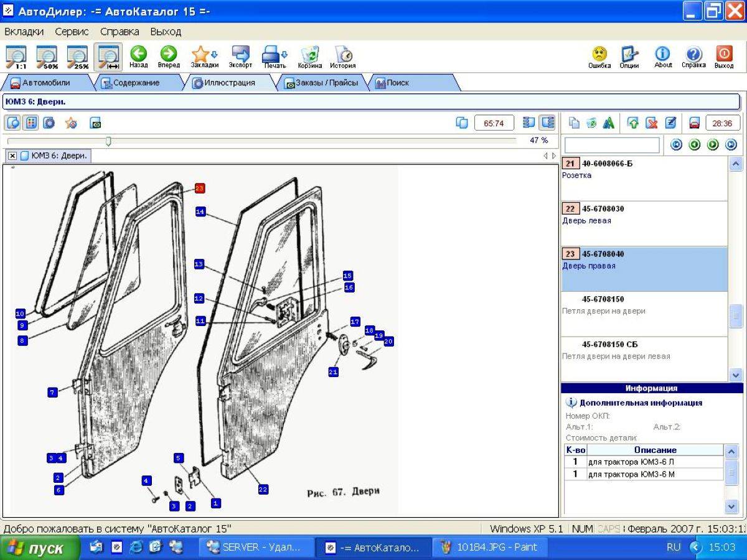Open the пуск Start button
Viewport: 747px width, 560px height.
[40, 548]
